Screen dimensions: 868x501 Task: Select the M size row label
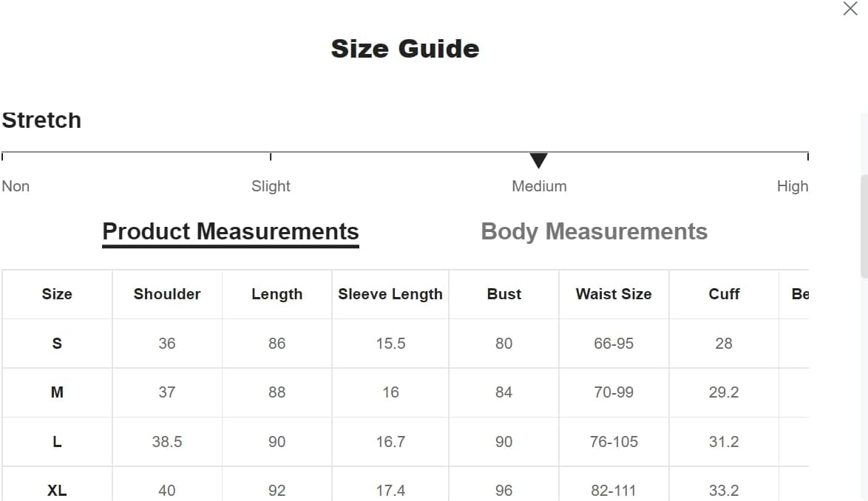[57, 392]
